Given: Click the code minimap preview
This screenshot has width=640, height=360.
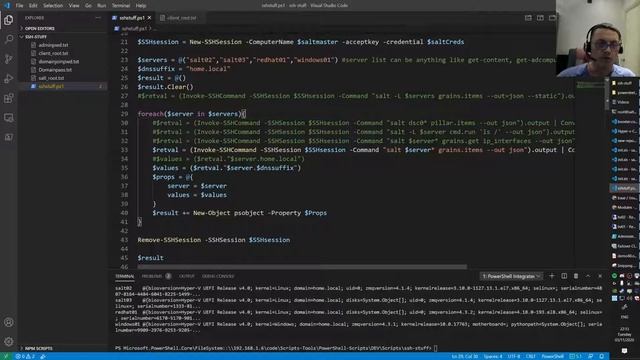Looking at the screenshot, I should point(589,85).
